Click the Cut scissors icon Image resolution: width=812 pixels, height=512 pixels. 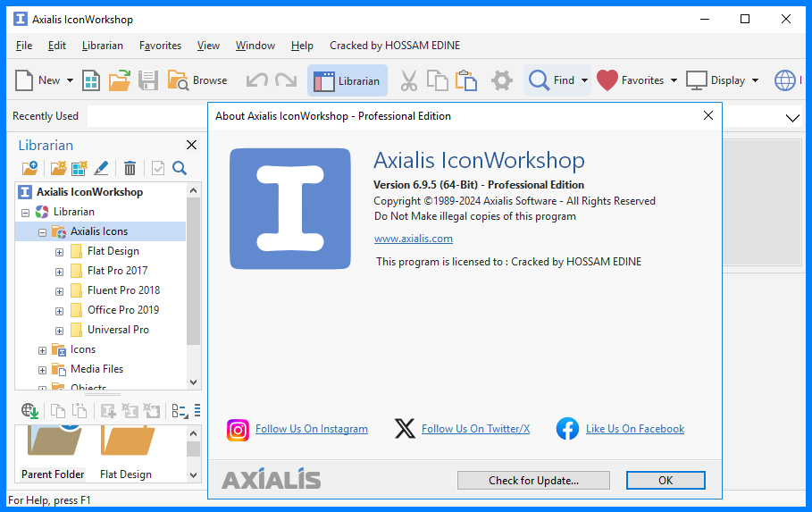point(408,80)
